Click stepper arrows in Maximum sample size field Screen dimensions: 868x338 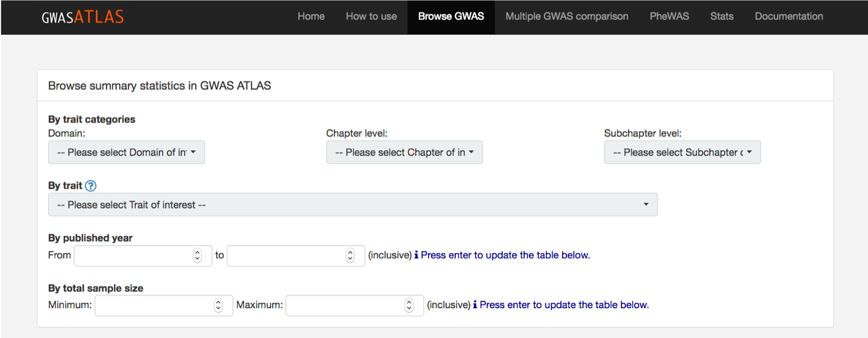tap(409, 305)
